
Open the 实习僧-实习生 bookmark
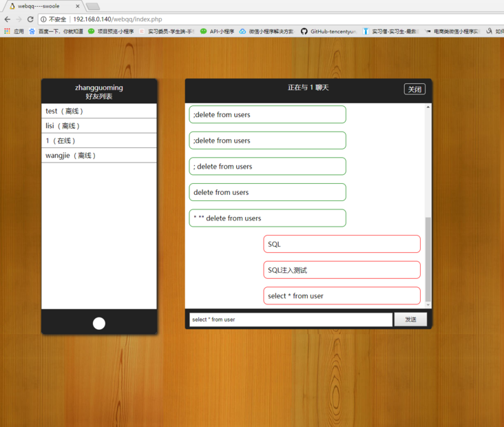390,31
